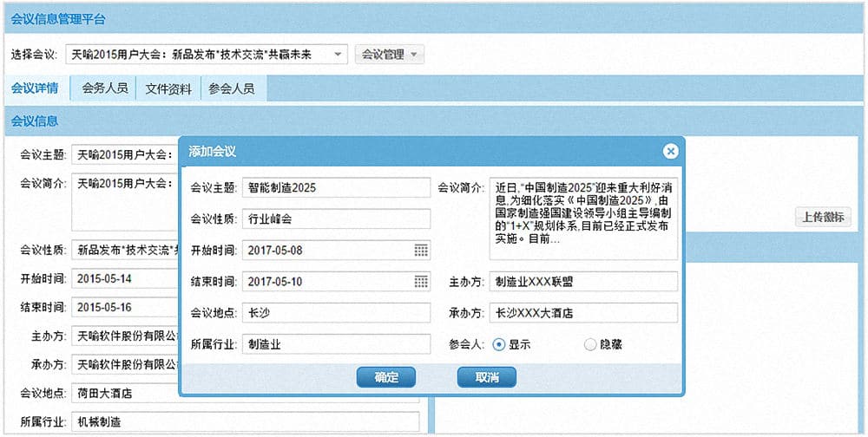Screen dimensions: 868x437
Task: Click the 会议主题 field containing 智能制造2025
Action: tap(336, 188)
